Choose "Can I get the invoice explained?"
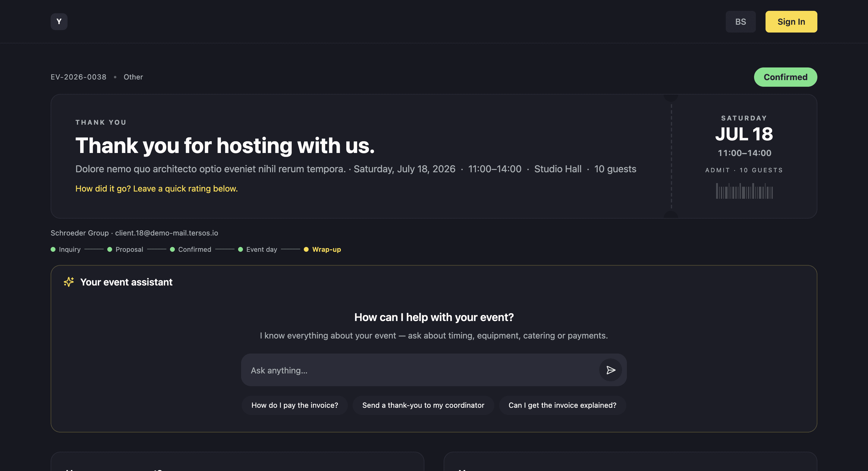The image size is (868, 471). [x=562, y=405]
